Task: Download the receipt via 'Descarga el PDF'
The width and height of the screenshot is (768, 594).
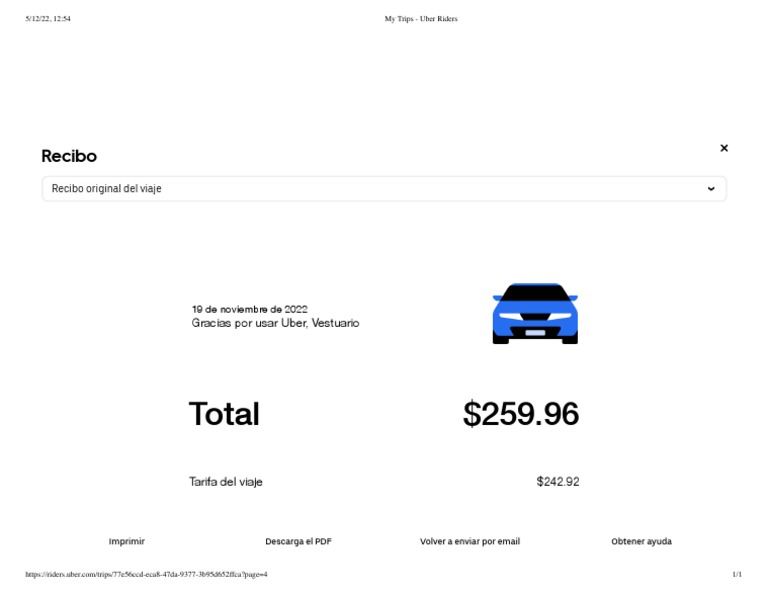Action: click(298, 541)
